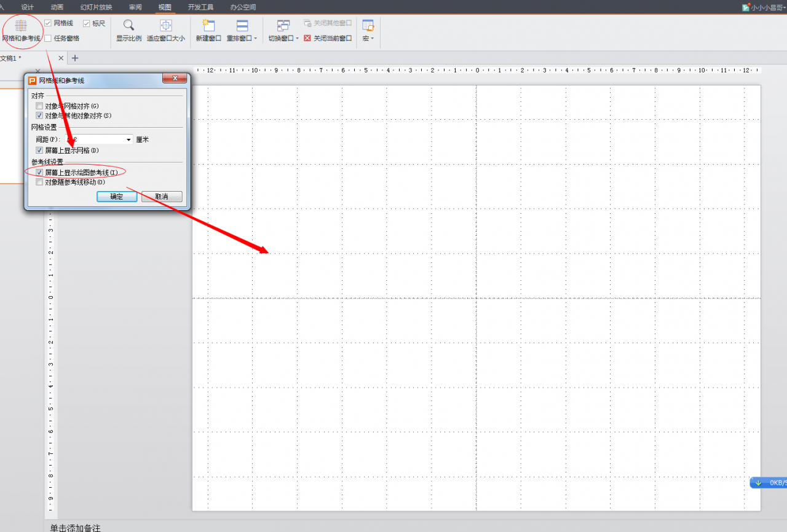Image resolution: width=787 pixels, height=532 pixels.
Task: Click the new document plus tab icon
Action: 75,58
